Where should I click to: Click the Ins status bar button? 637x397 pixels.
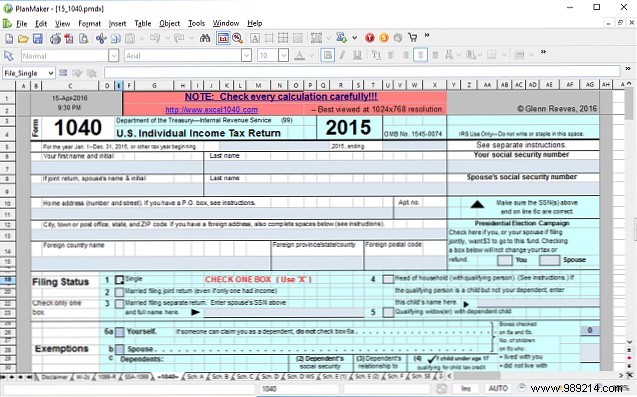pos(466,388)
